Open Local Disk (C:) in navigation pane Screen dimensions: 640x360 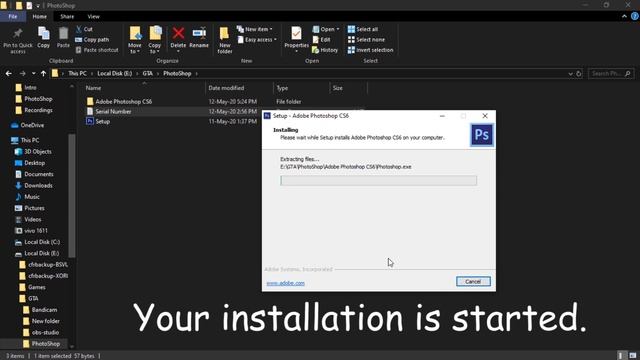(x=42, y=242)
